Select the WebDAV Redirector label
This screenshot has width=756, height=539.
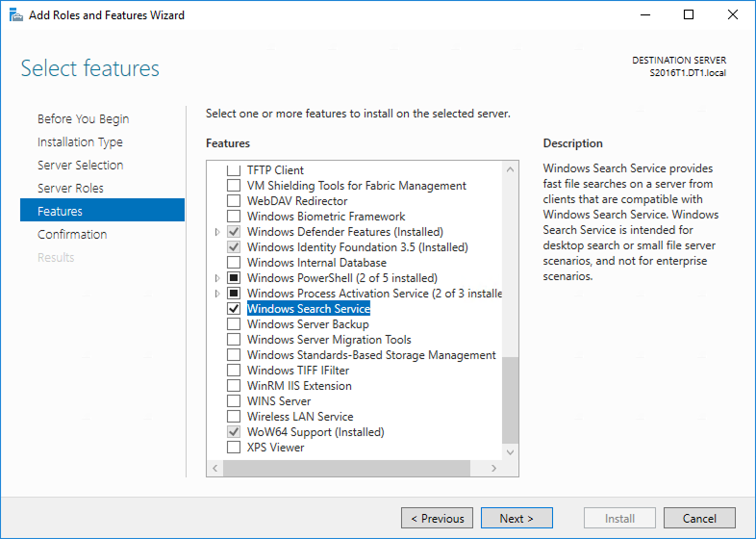[x=297, y=201]
